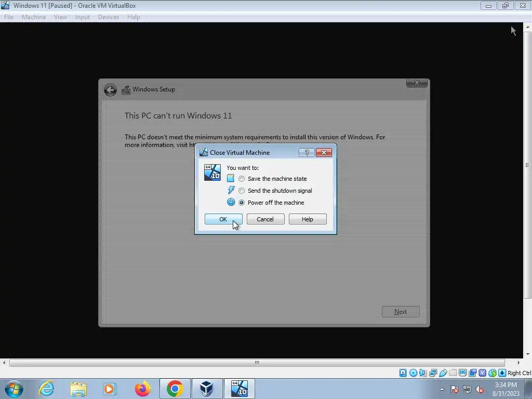Click the muted volume tray icon
Viewport: 532px width, 399px height.
[x=480, y=389]
